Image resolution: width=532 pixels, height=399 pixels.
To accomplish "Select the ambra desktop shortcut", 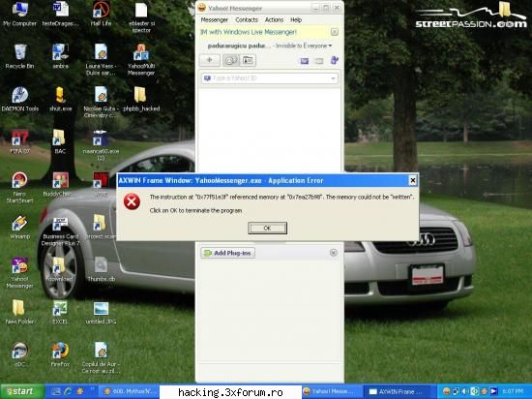I will click(x=60, y=57).
